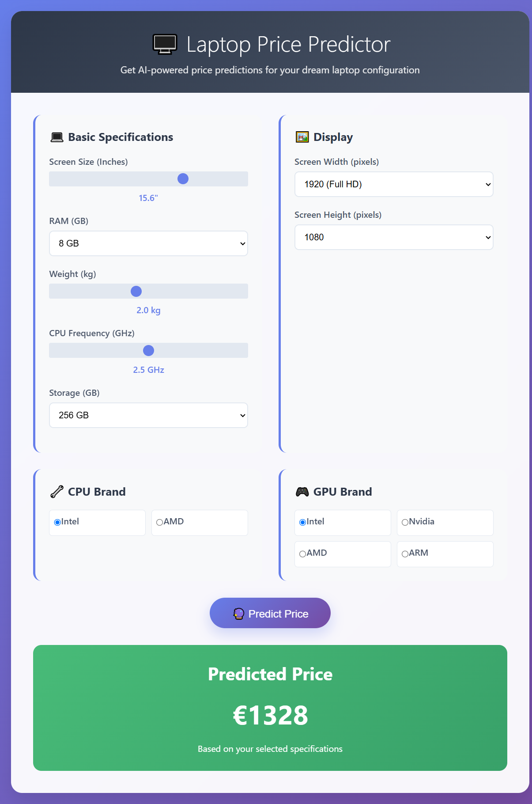Image resolution: width=532 pixels, height=804 pixels.
Task: Click the crystal ball icon in Predict Price
Action: [x=239, y=614]
